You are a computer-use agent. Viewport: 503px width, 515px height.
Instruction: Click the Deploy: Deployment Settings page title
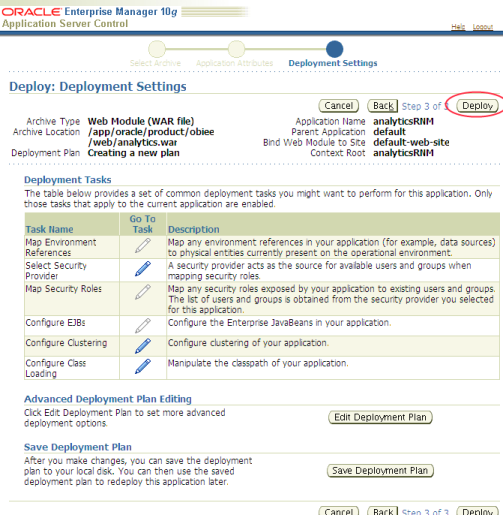[98, 87]
